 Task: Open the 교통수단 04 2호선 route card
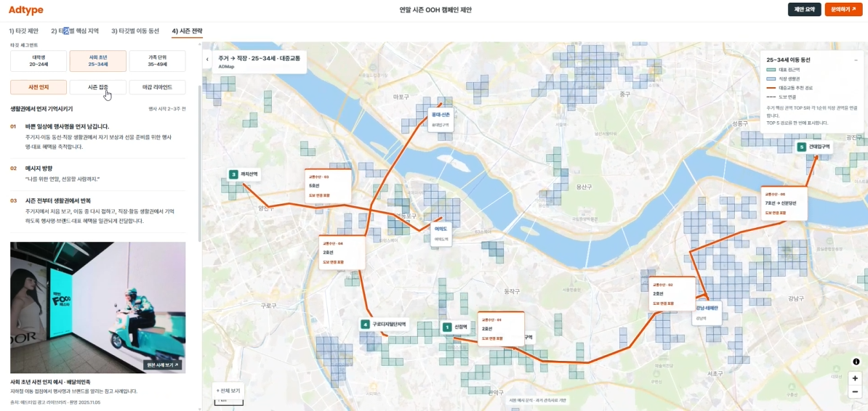tap(342, 252)
